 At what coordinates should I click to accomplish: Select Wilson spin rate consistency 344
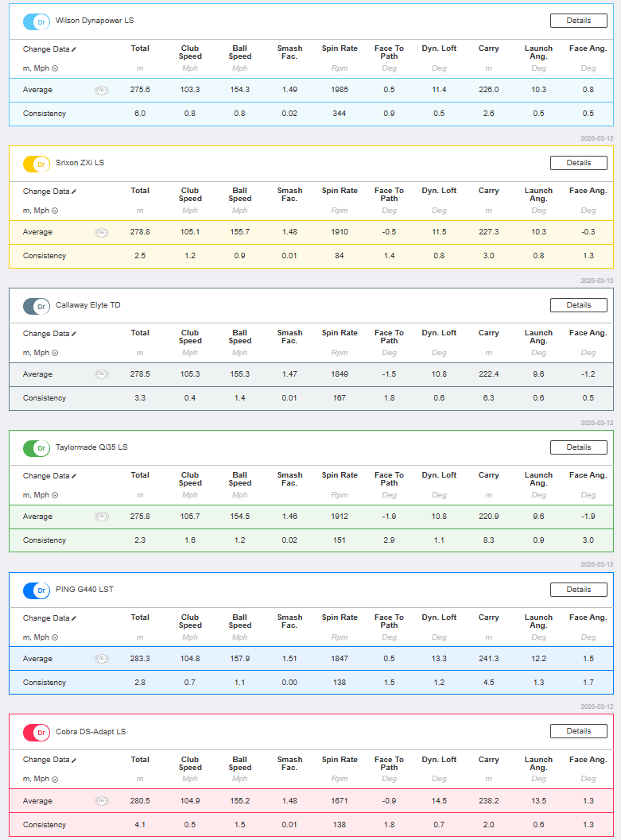point(340,114)
